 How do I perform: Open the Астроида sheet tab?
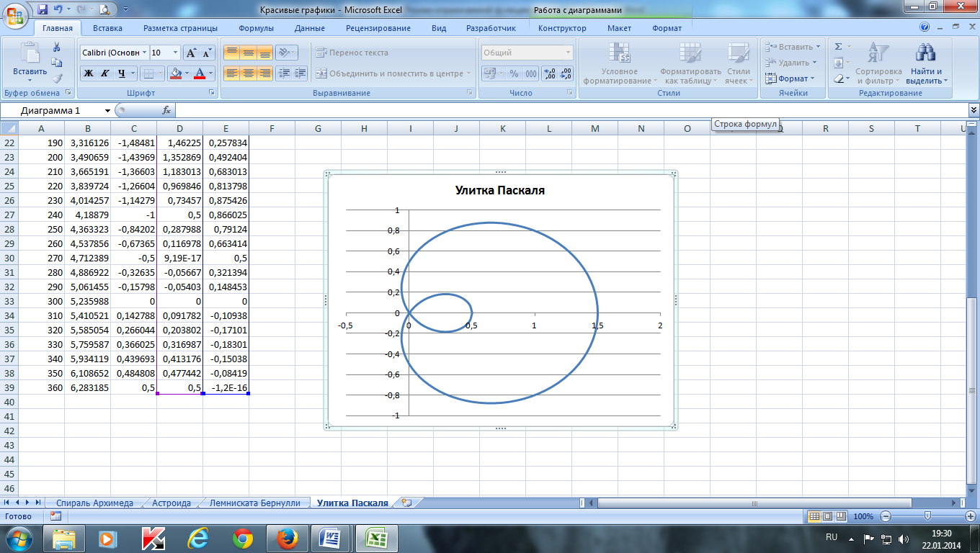click(171, 503)
